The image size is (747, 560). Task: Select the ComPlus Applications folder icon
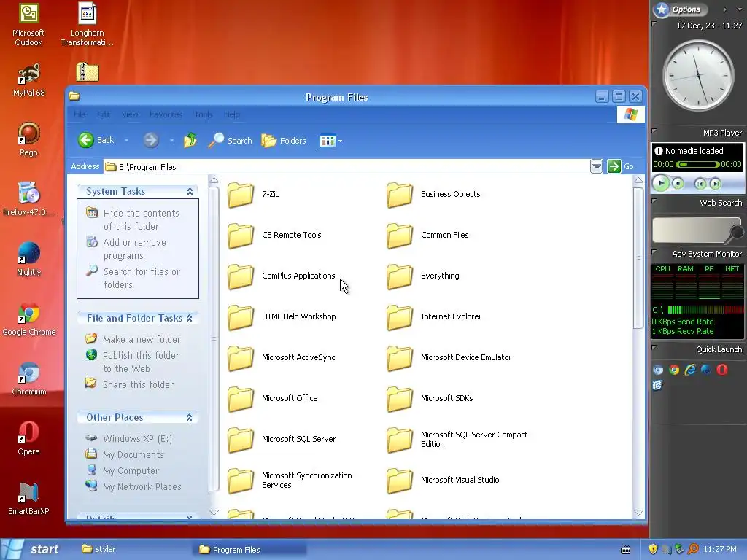(241, 276)
